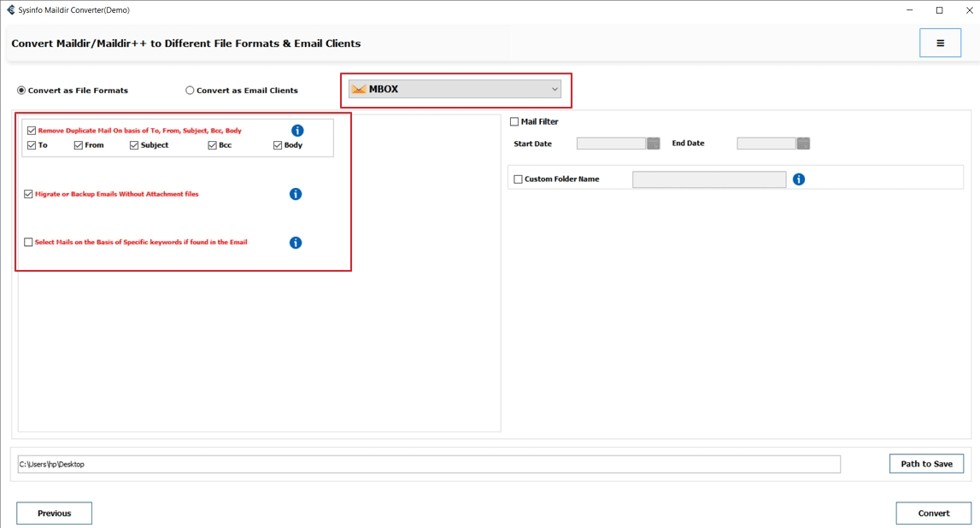Viewport: 980px width, 528px height.
Task: Toggle the Subject checkbox
Action: 134,145
